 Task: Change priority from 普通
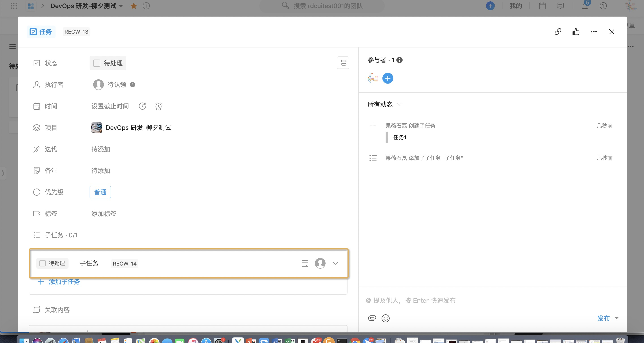click(x=100, y=192)
